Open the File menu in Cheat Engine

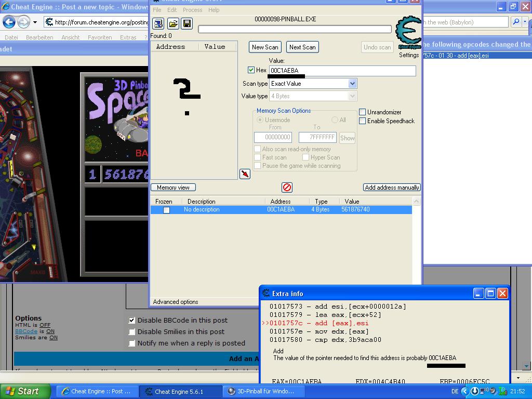point(157,10)
